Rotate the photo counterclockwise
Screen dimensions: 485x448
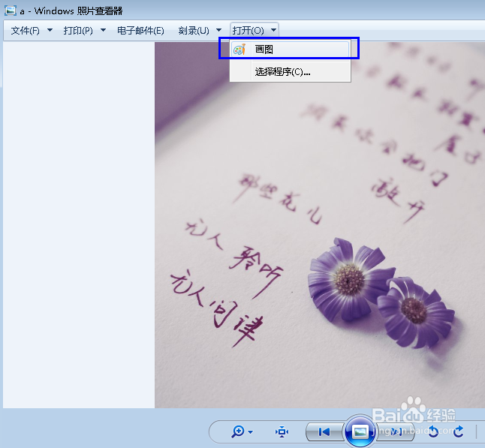pyautogui.click(x=433, y=431)
